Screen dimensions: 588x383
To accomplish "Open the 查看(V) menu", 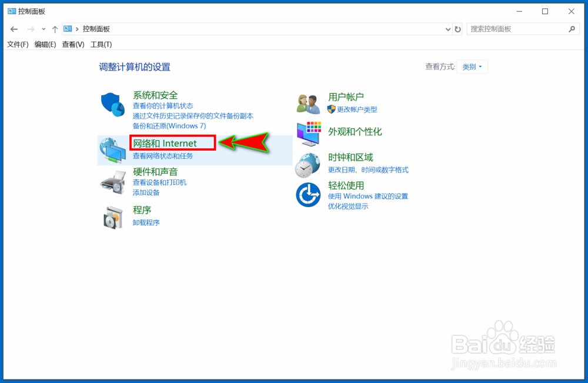I will click(x=73, y=44).
